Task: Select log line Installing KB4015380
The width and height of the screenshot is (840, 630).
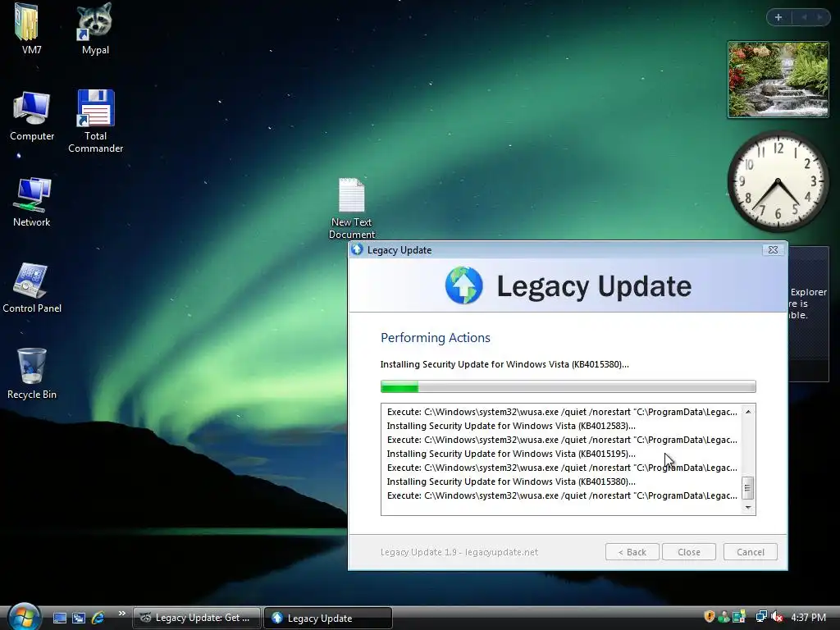Action: coord(511,482)
